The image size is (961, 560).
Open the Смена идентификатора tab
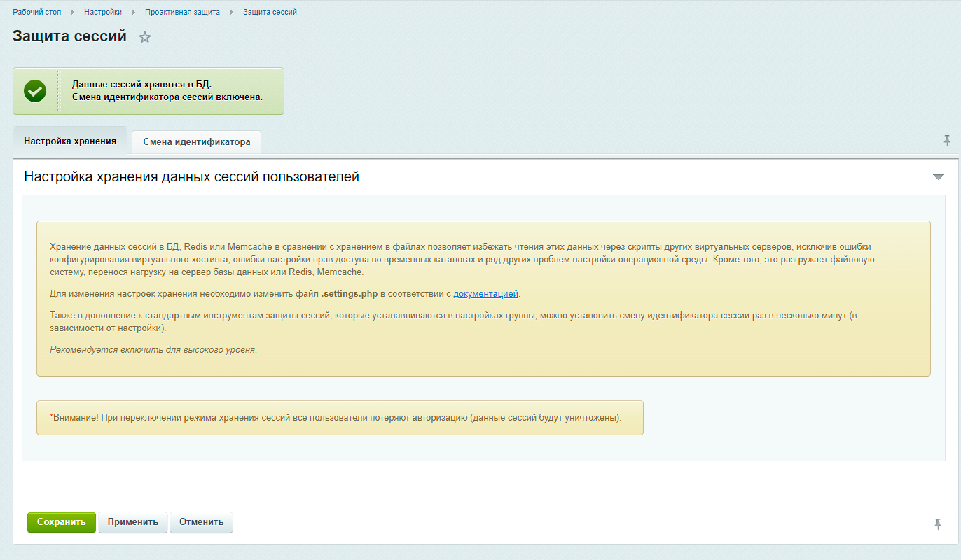(x=197, y=141)
